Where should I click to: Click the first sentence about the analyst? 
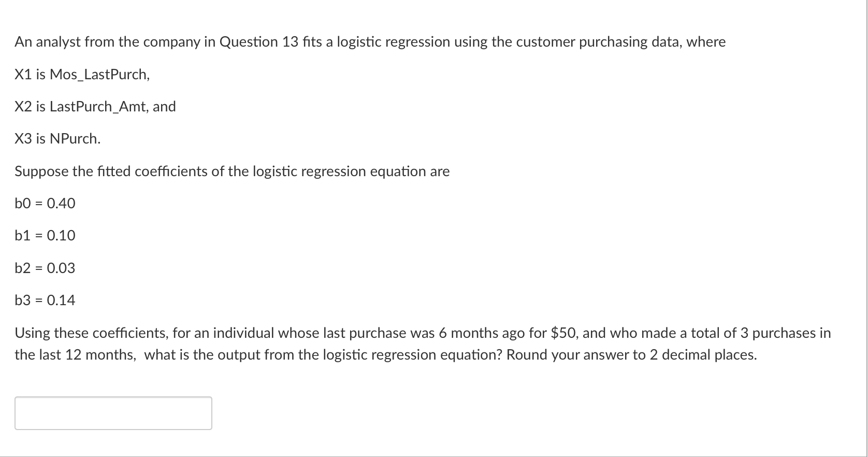370,42
